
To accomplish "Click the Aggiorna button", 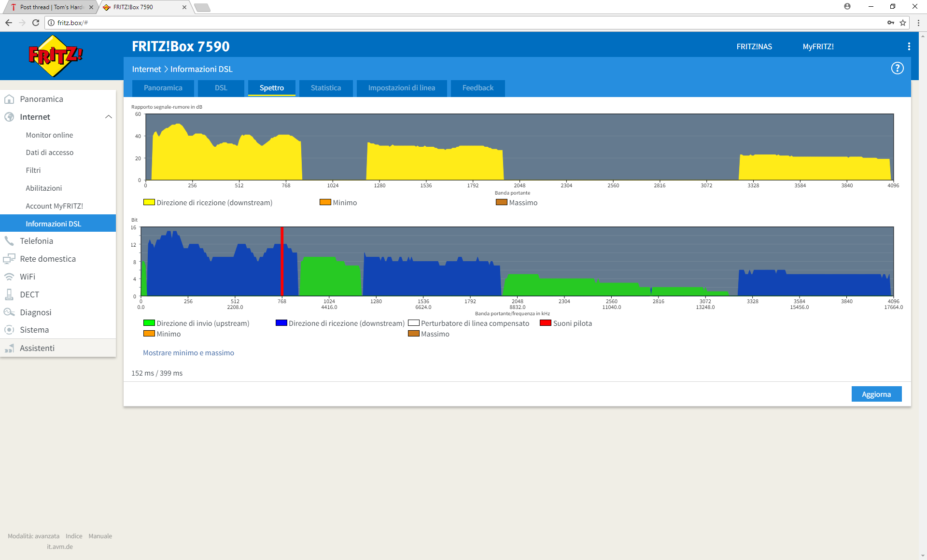I will click(x=876, y=394).
